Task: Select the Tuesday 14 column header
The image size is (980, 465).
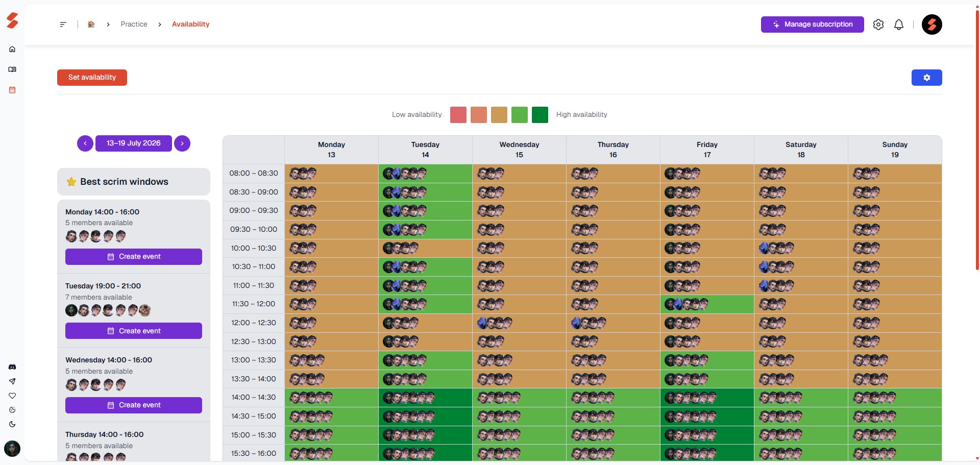Action: pyautogui.click(x=425, y=150)
